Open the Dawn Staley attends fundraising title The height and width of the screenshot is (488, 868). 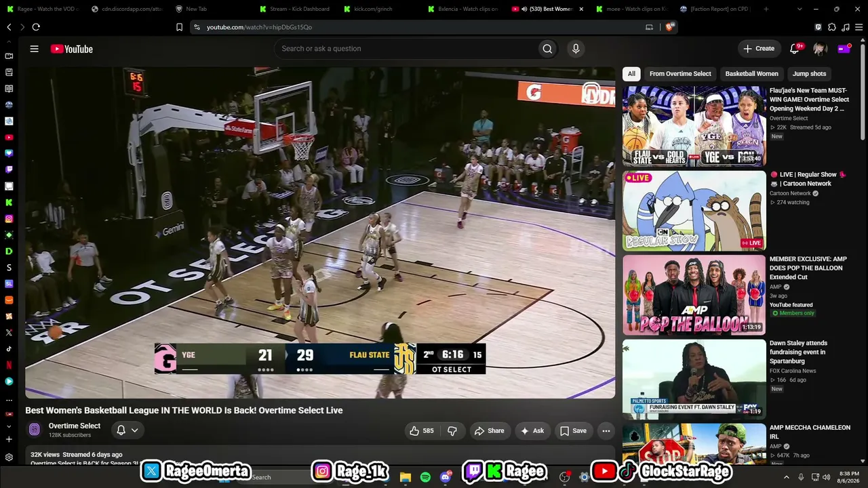tap(798, 352)
